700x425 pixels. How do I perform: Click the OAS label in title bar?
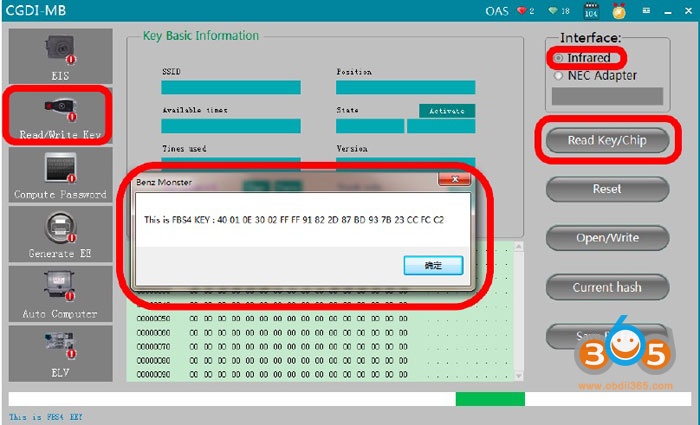(x=496, y=11)
